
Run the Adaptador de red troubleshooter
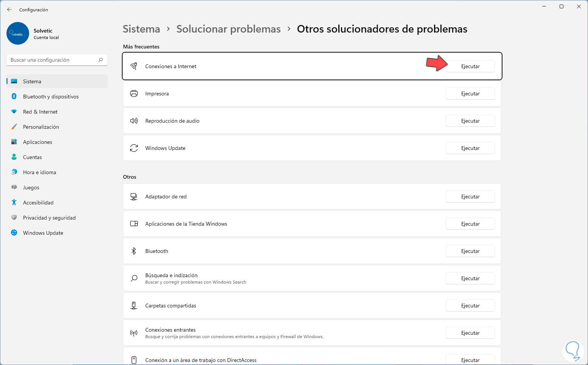470,197
